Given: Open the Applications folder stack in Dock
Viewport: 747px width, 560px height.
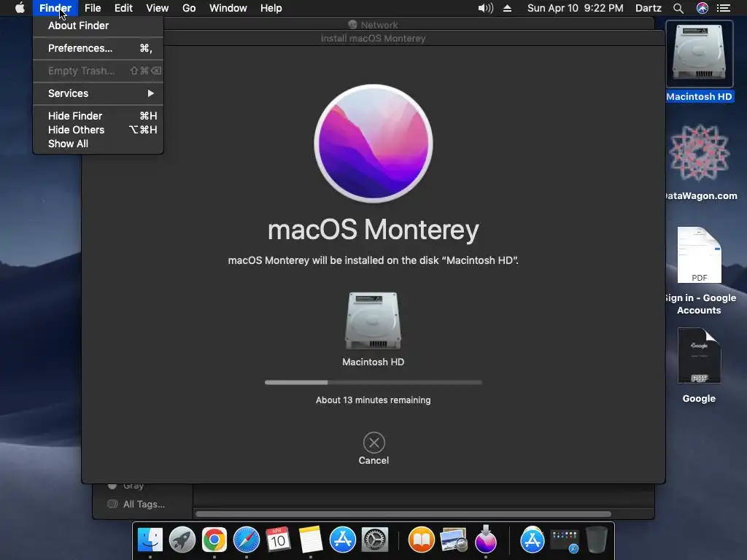Looking at the screenshot, I should [x=532, y=540].
